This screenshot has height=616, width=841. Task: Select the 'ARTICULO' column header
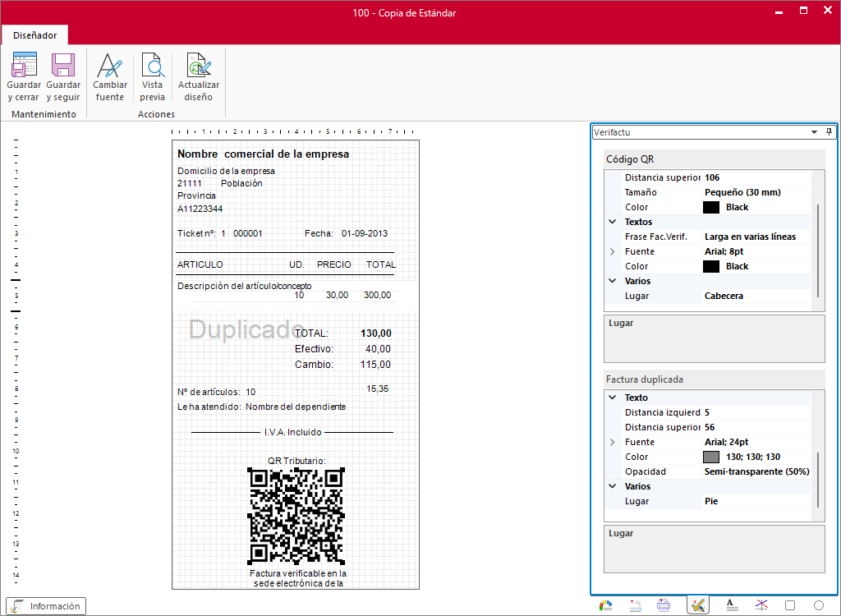pyautogui.click(x=200, y=264)
